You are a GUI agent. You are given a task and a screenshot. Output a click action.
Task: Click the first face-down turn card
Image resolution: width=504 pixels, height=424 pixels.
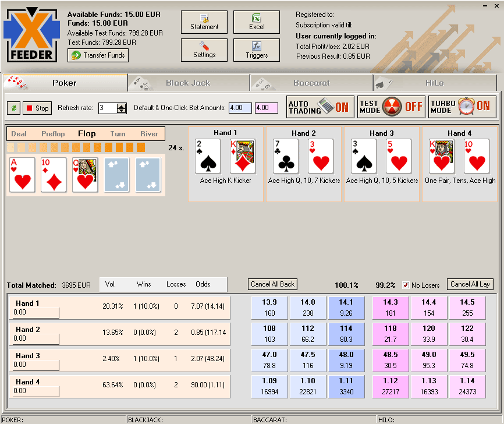point(116,175)
